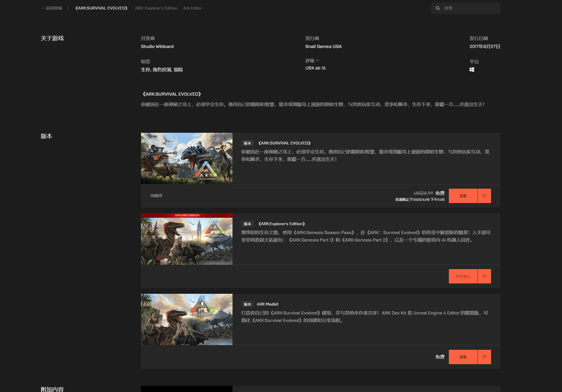Click the US$18.99 crossed-out price
Viewport: 562px width, 392px height.
pos(423,193)
